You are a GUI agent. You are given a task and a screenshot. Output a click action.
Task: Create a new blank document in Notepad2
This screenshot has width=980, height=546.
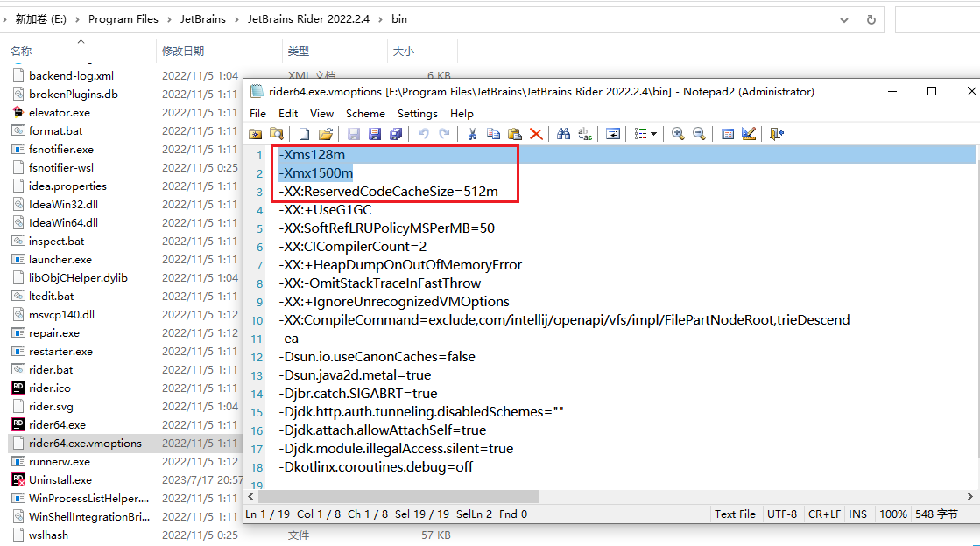(x=305, y=134)
